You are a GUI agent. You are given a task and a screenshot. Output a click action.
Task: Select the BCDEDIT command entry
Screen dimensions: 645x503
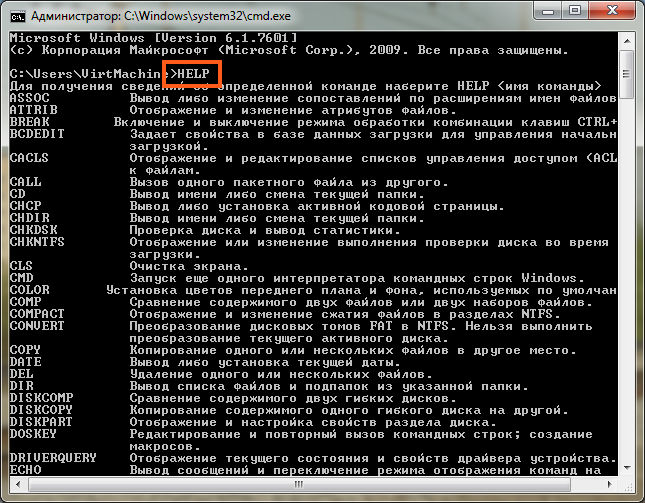[35, 133]
